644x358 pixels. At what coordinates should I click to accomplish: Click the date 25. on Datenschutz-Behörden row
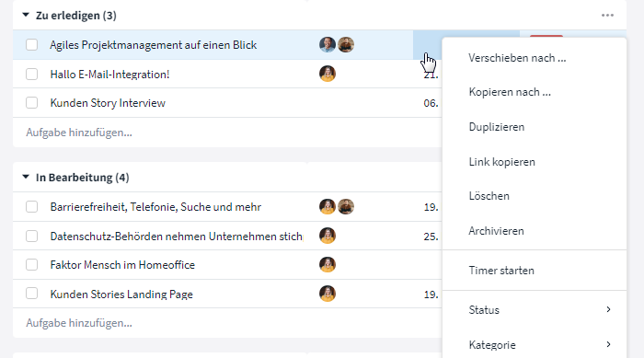pyautogui.click(x=431, y=237)
